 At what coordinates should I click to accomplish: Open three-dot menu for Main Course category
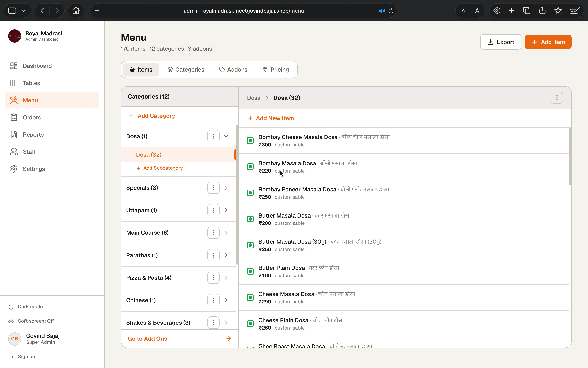coord(213,233)
